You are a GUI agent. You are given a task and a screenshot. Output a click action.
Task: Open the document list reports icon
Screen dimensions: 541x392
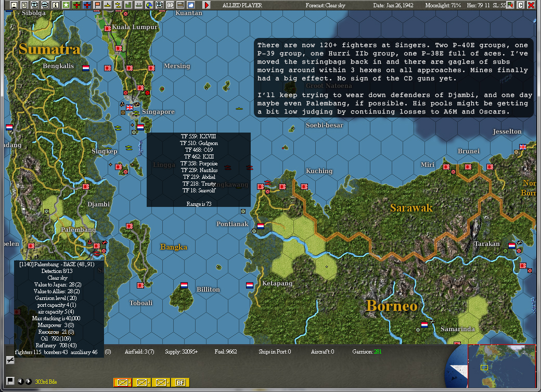(24, 5)
